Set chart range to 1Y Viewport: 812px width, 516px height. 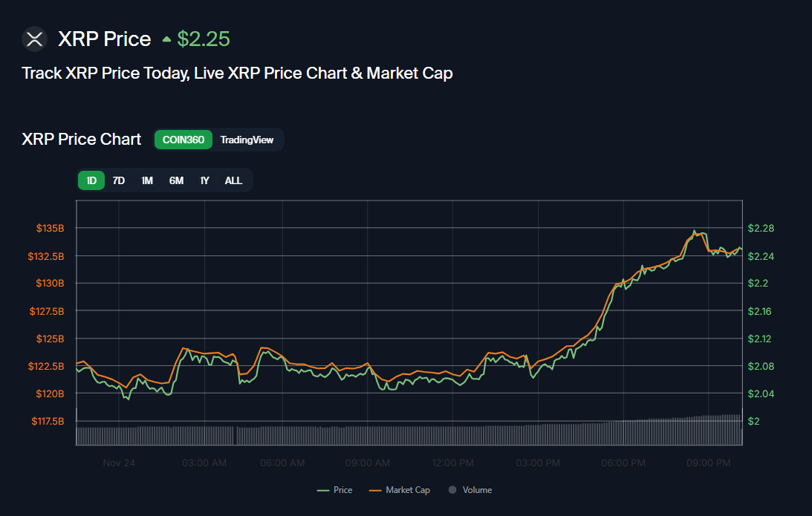point(204,180)
